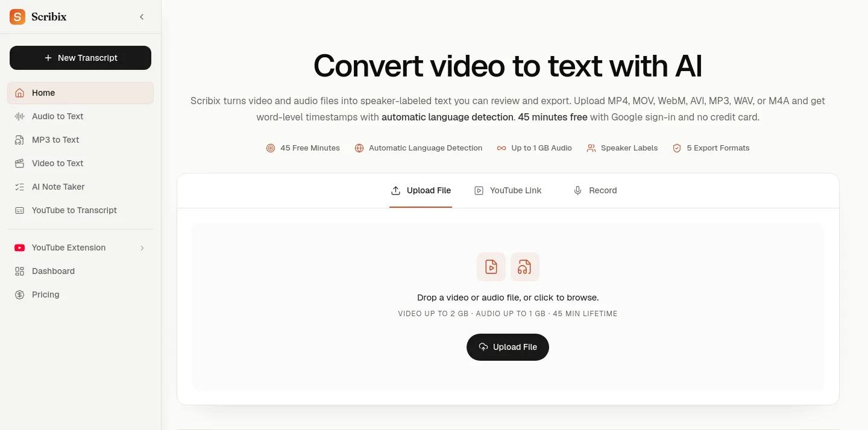
Task: Start a New Transcript
Action: click(x=80, y=58)
